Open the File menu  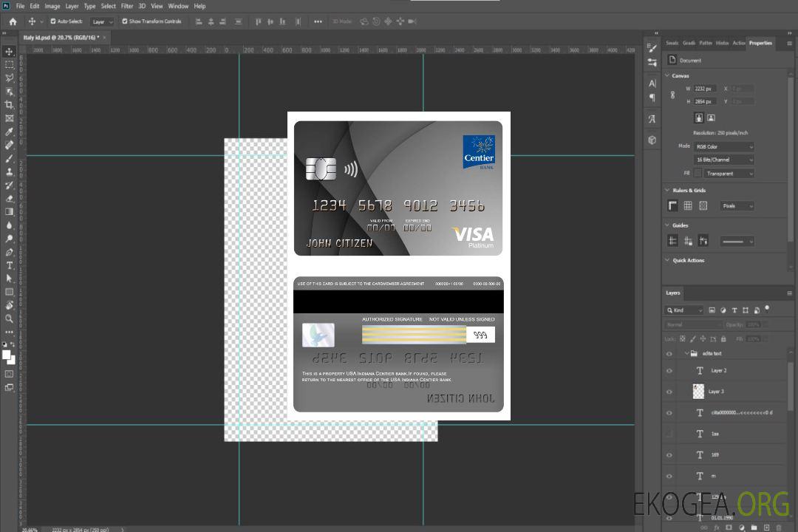point(21,6)
